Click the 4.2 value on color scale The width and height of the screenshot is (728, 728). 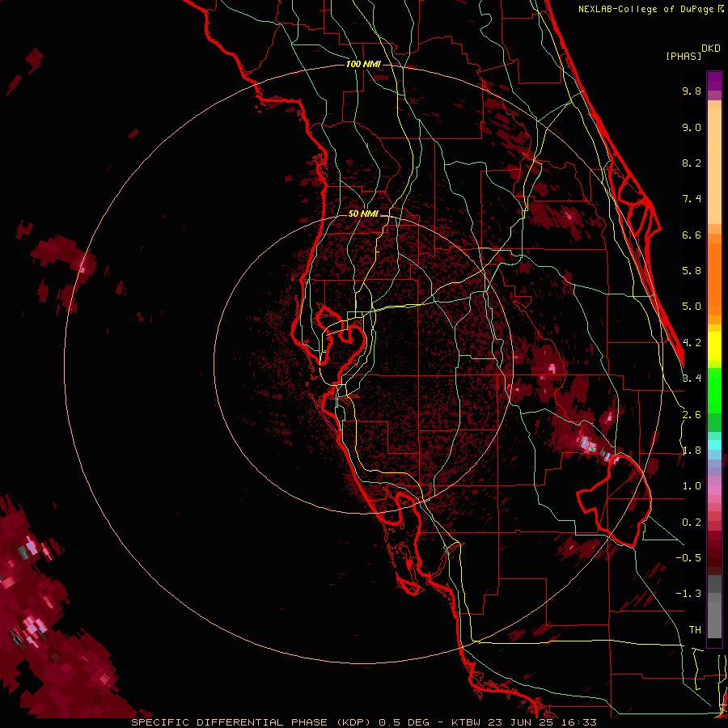tap(692, 343)
